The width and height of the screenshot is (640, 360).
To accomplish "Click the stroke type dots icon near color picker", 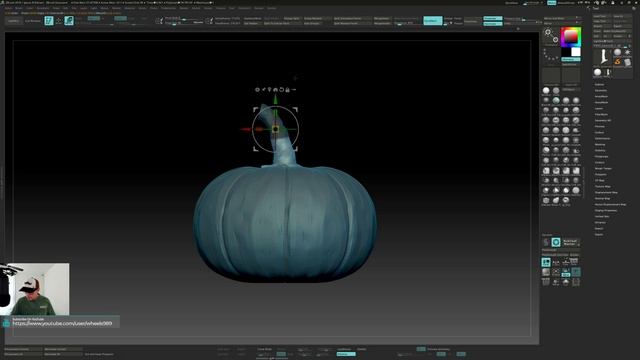I will point(551,55).
